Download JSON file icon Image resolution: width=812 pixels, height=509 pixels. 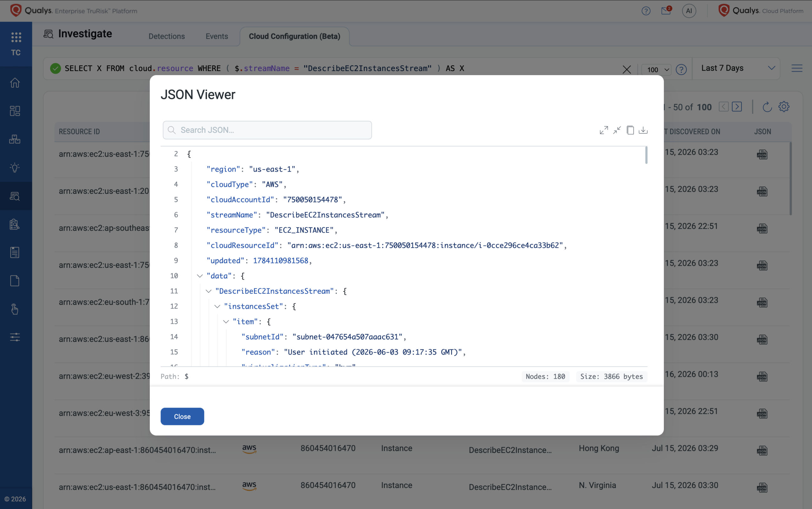pyautogui.click(x=643, y=130)
